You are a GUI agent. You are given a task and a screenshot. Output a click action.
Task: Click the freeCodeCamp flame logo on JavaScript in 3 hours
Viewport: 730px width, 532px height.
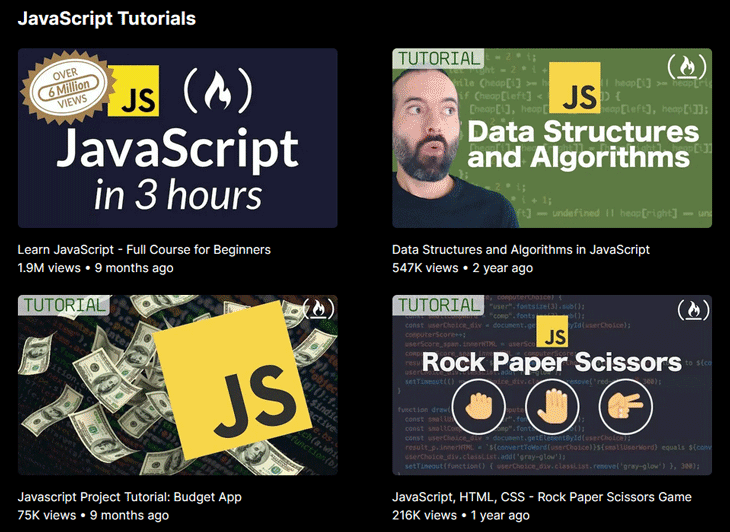pos(210,97)
